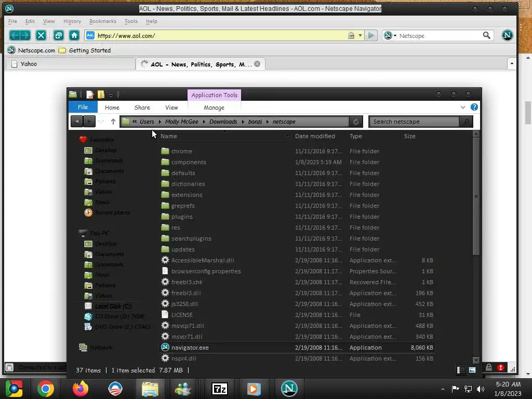Open the Explorer Share ribbon tab
The height and width of the screenshot is (399, 532).
(x=142, y=107)
